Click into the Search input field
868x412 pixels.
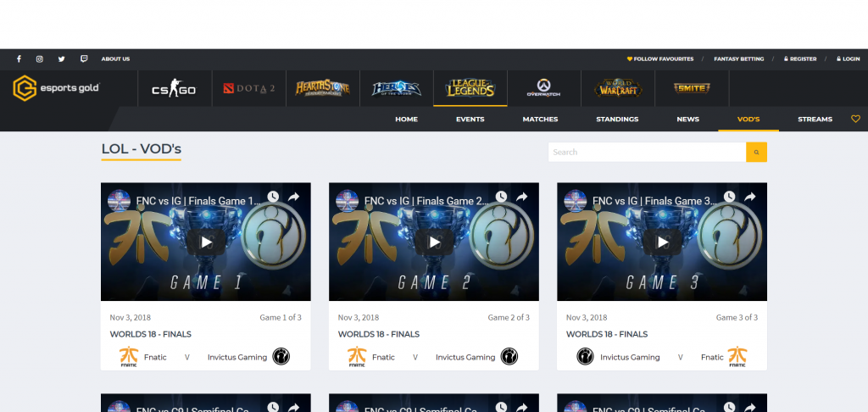(646, 152)
